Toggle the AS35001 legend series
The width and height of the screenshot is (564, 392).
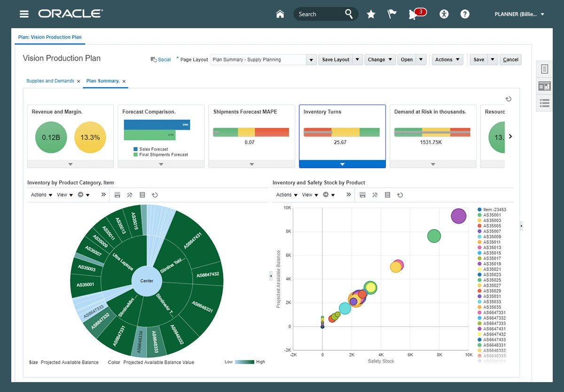[x=492, y=215]
